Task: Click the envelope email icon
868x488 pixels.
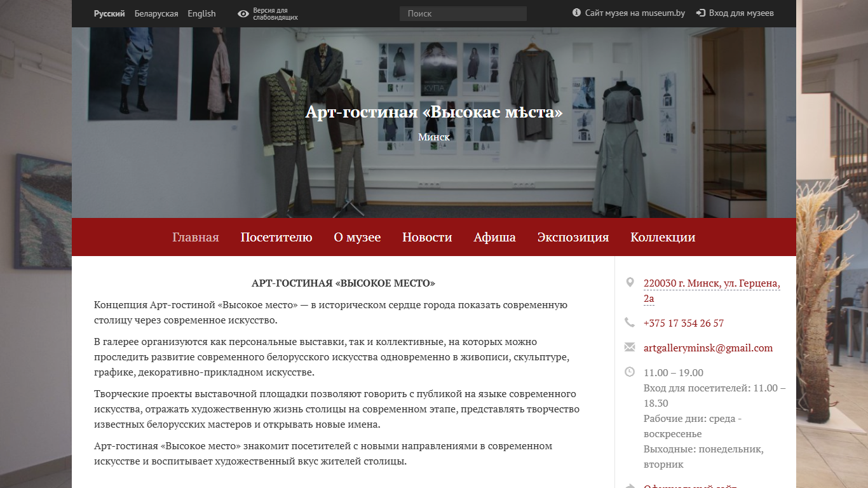Action: 630,347
